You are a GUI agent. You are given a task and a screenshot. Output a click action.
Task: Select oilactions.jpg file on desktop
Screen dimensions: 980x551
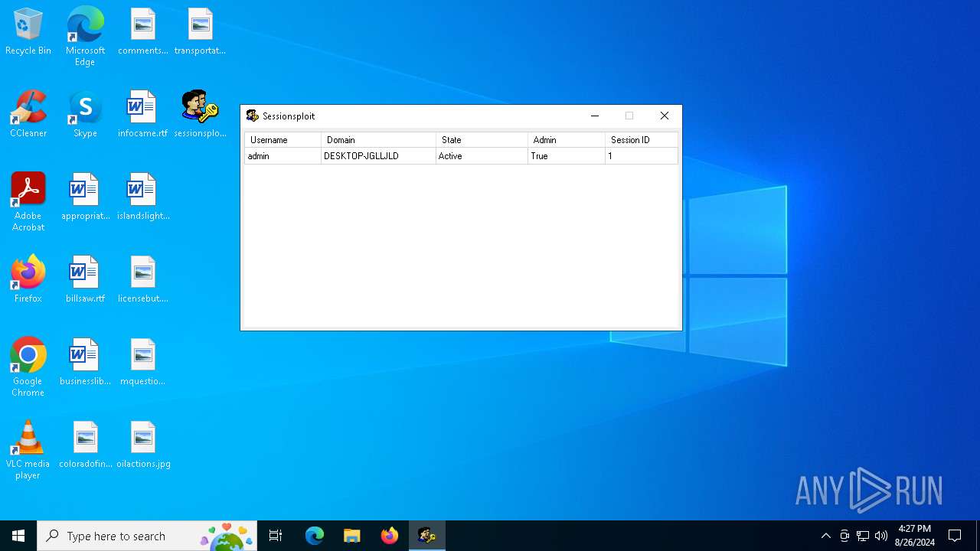coord(142,445)
